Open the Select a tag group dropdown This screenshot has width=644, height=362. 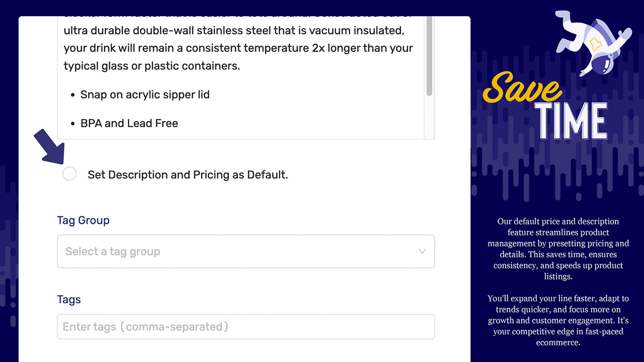pyautogui.click(x=246, y=251)
